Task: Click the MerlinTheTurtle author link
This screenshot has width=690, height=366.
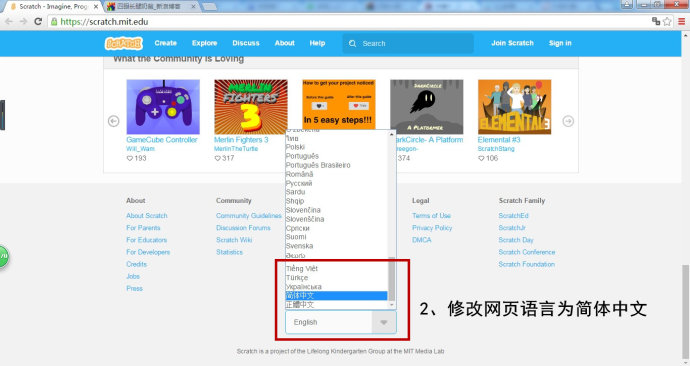Action: [236, 149]
